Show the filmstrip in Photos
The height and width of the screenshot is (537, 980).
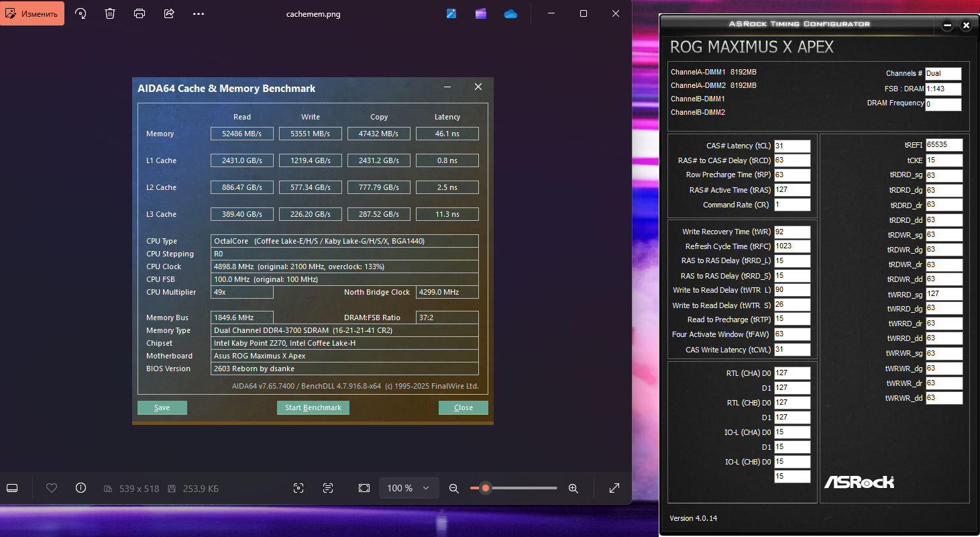[x=12, y=488]
